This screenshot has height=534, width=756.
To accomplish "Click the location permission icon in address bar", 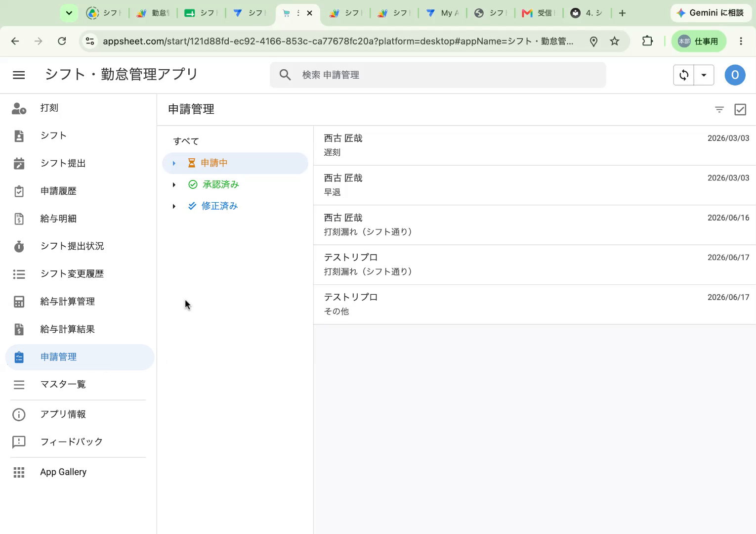I will coord(593,42).
